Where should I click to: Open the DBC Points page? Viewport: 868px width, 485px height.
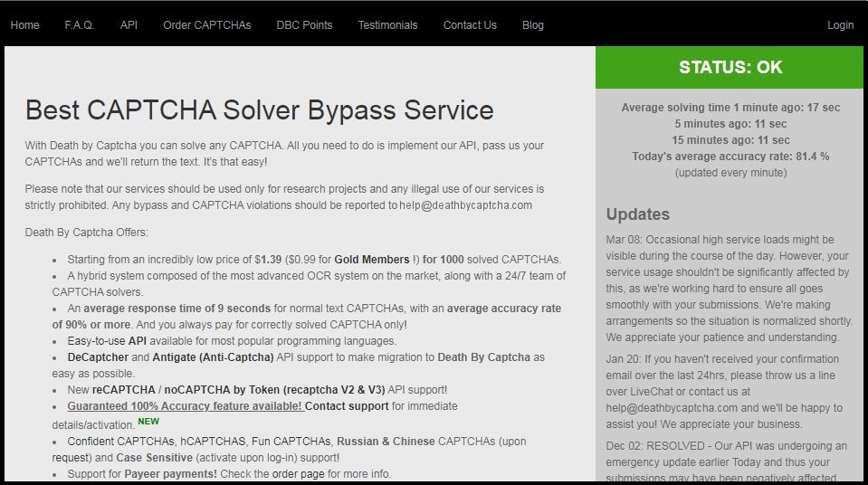[304, 25]
